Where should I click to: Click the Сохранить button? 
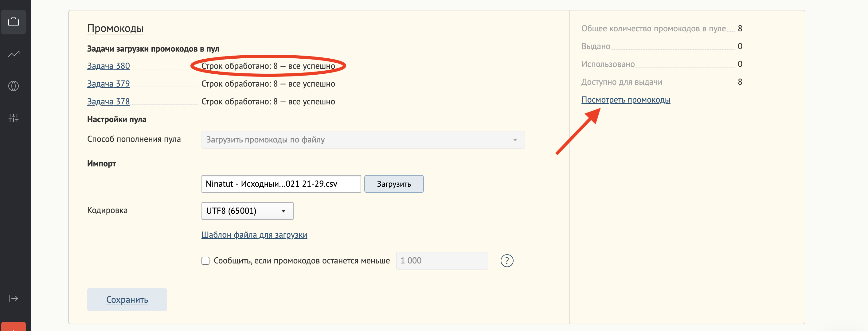click(x=127, y=299)
